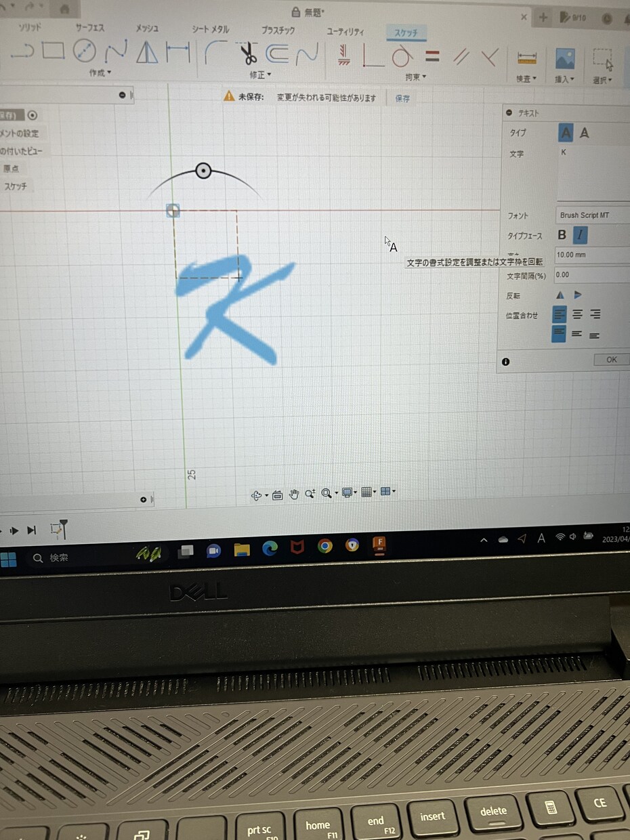Choose the text on path type option
This screenshot has height=840, width=630.
point(585,133)
